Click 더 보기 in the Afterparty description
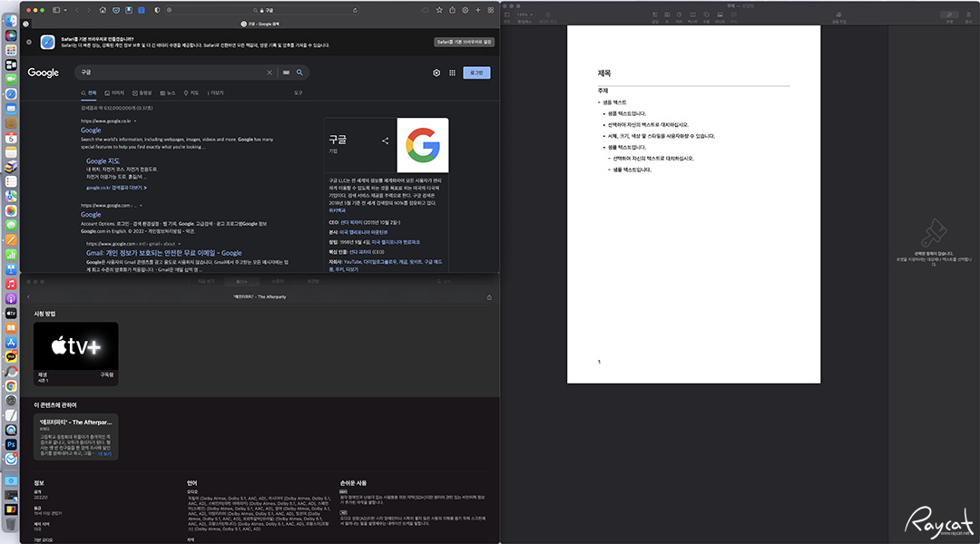The width and height of the screenshot is (980, 544). [104, 454]
